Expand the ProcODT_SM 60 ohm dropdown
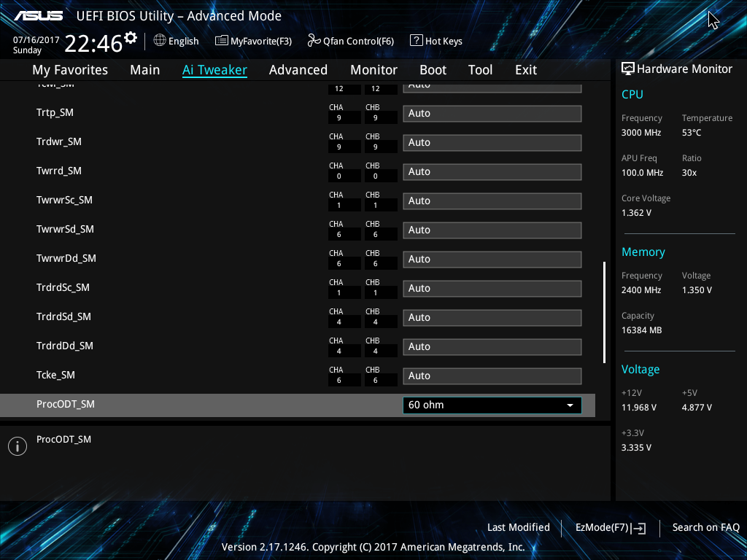Image resolution: width=747 pixels, height=560 pixels. tap(492, 405)
